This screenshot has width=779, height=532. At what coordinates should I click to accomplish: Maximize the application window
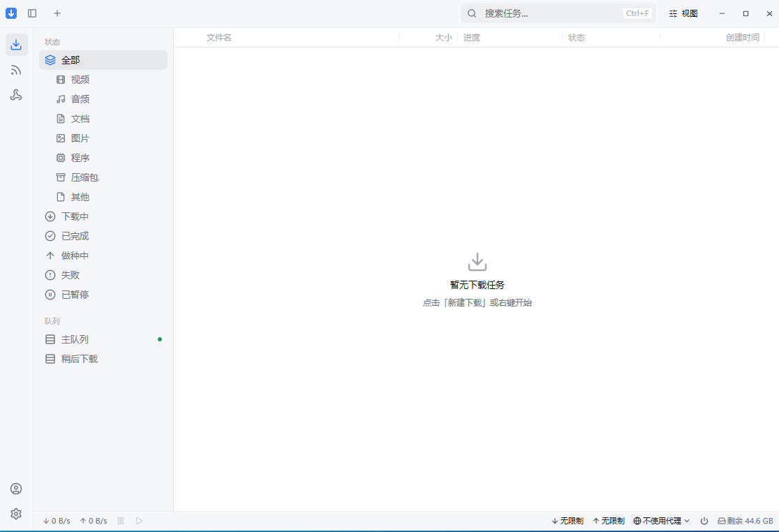(745, 13)
